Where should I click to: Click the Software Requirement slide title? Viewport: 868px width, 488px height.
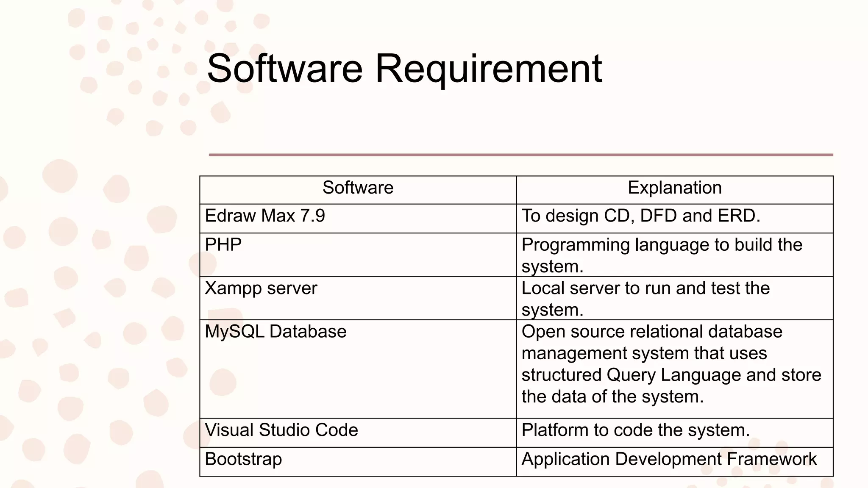point(404,69)
